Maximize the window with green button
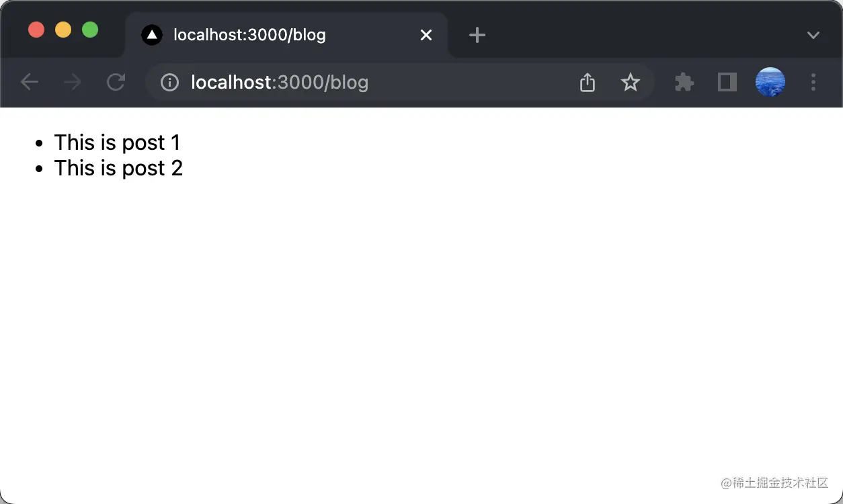This screenshot has width=843, height=504. click(90, 30)
